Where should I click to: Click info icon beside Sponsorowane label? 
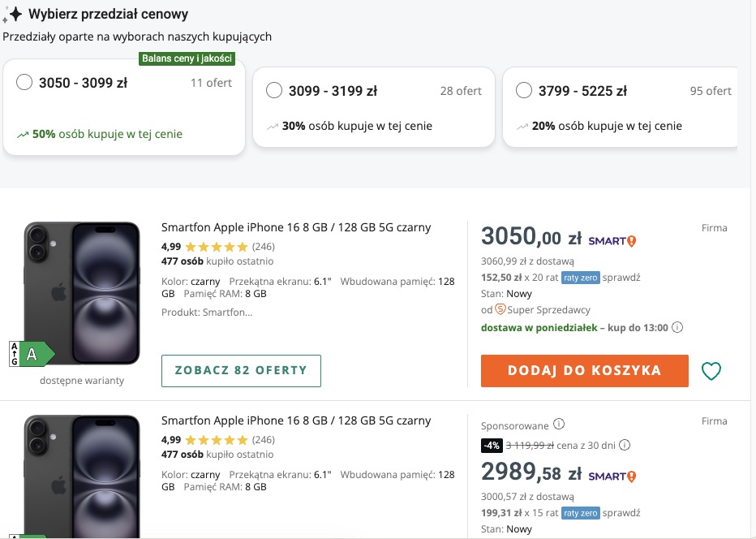pos(559,425)
